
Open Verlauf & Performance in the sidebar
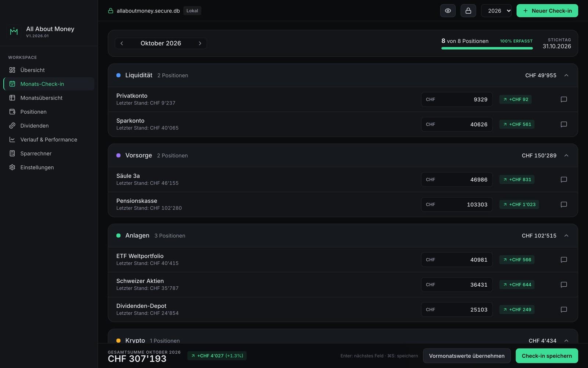click(x=49, y=140)
